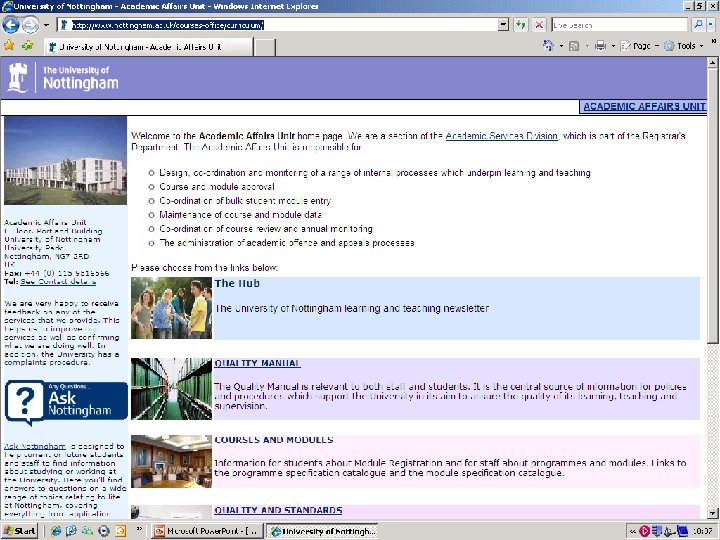Open the Page menu
Viewport: 720px width, 540px height.
coord(640,46)
